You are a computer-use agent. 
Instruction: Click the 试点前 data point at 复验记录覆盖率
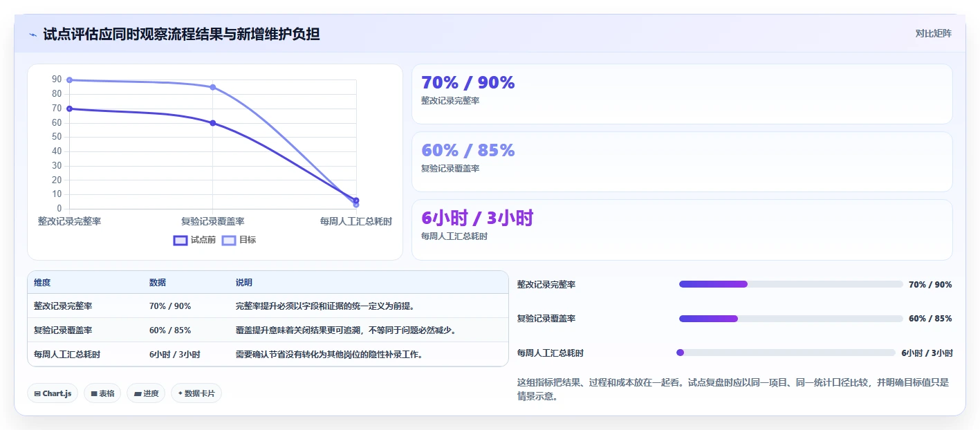pos(213,123)
